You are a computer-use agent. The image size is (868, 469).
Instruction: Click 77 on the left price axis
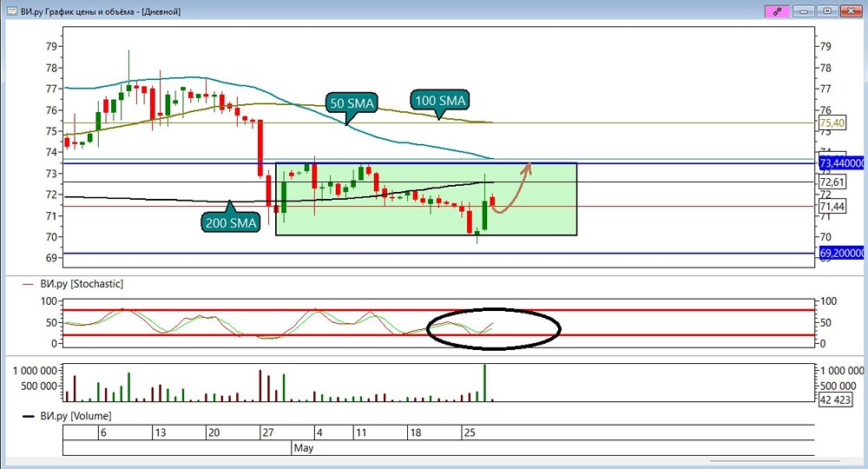51,89
